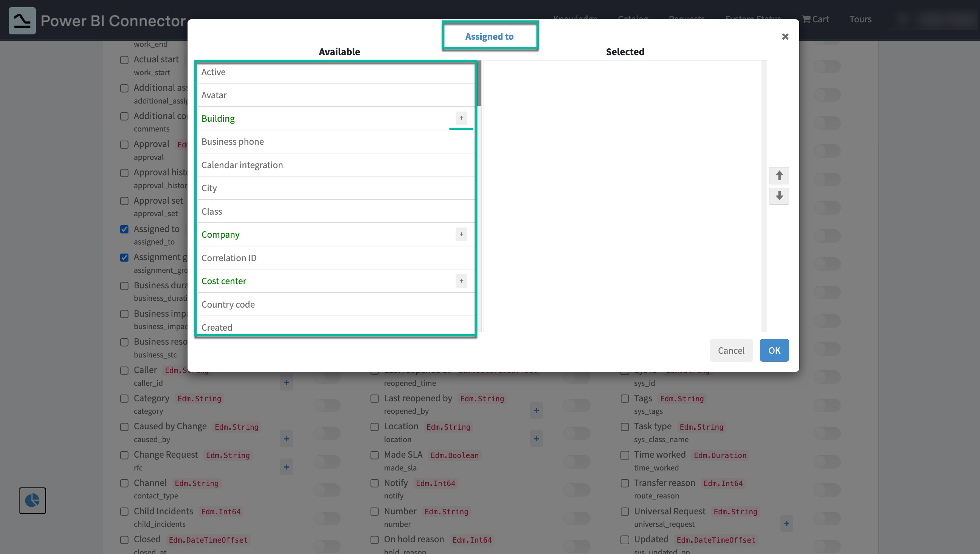Click plus icon next to Location field

click(536, 439)
